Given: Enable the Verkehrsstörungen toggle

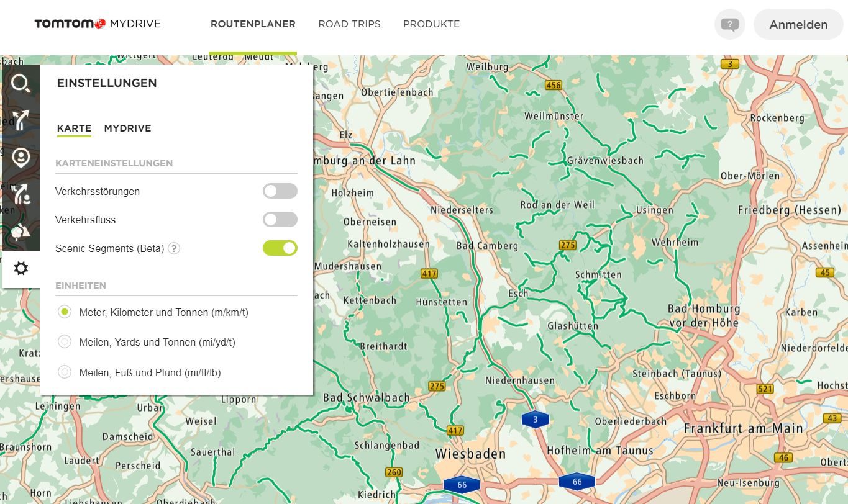Looking at the screenshot, I should click(280, 191).
